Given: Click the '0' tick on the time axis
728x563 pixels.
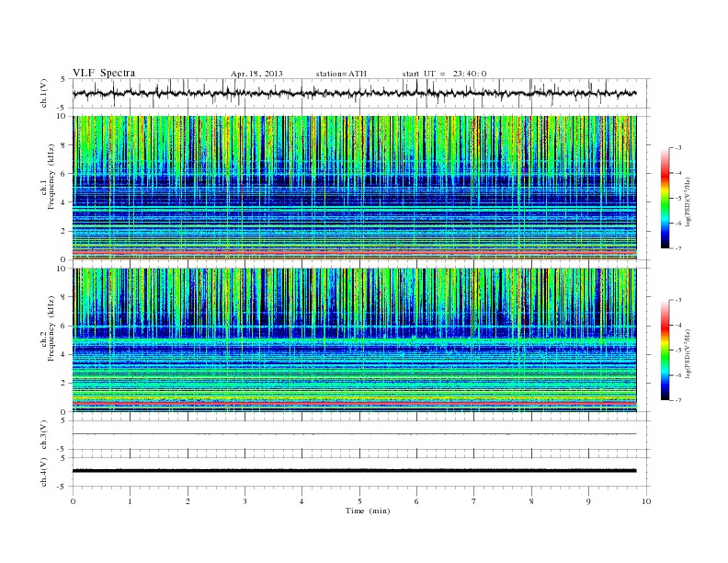Looking at the screenshot, I should tap(73, 501).
